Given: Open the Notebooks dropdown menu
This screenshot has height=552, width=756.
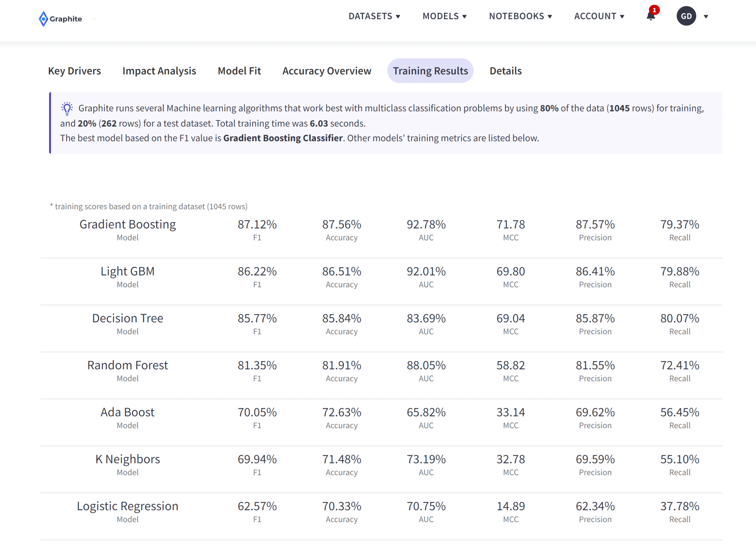Looking at the screenshot, I should [520, 16].
